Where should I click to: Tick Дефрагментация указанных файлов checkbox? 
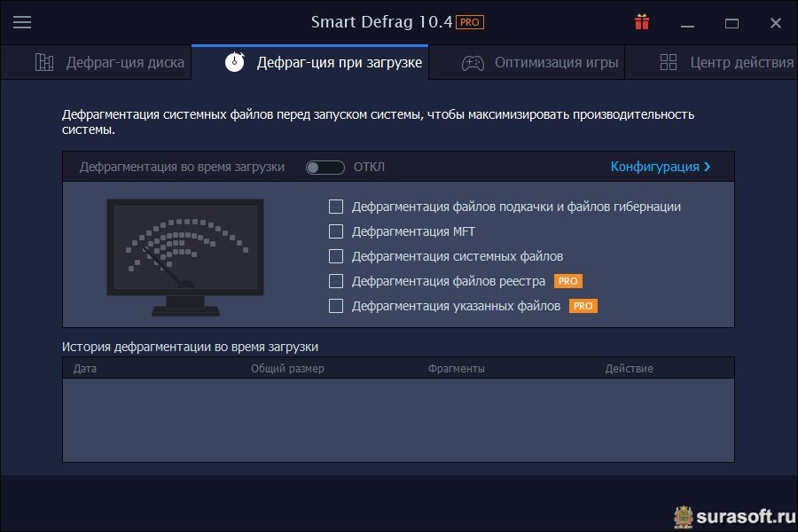[x=336, y=306]
